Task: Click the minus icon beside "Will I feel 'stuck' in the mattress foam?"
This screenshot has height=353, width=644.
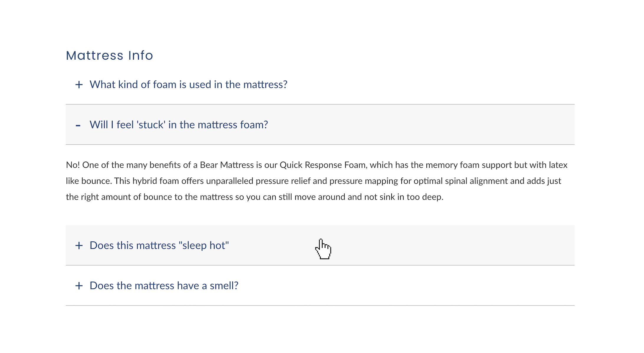Action: pyautogui.click(x=79, y=125)
